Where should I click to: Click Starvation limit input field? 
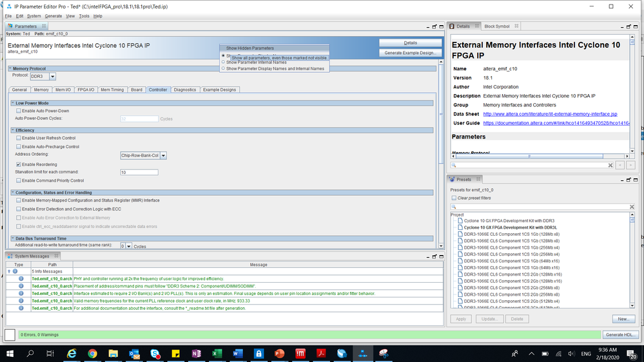point(139,173)
